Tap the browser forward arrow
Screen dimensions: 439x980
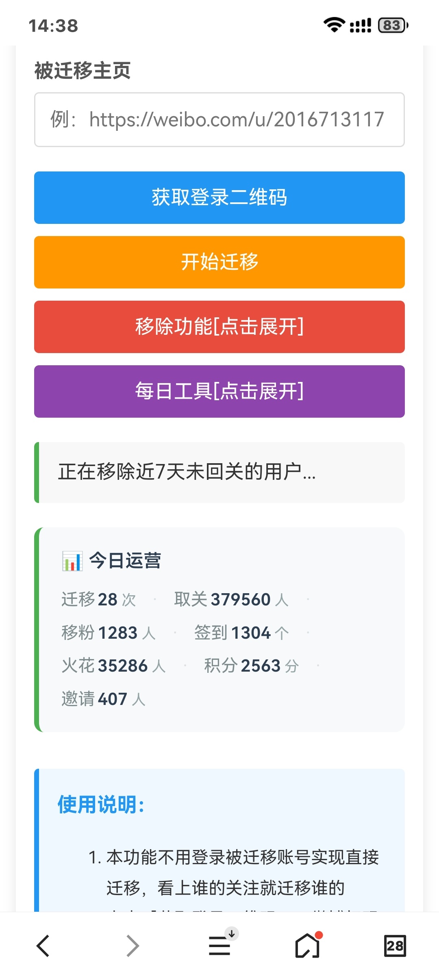coord(133,946)
